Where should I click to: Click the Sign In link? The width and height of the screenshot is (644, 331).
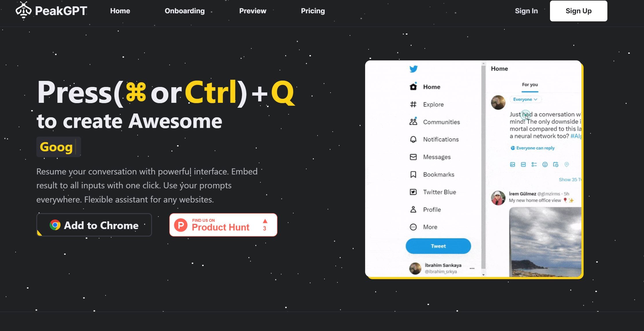coord(526,11)
